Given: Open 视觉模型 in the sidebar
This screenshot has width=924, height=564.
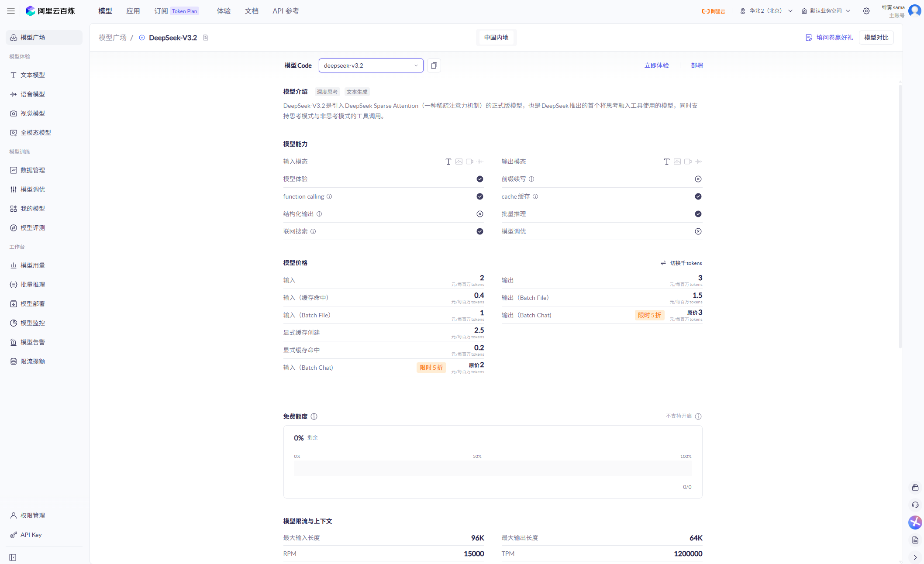Looking at the screenshot, I should pos(44,113).
